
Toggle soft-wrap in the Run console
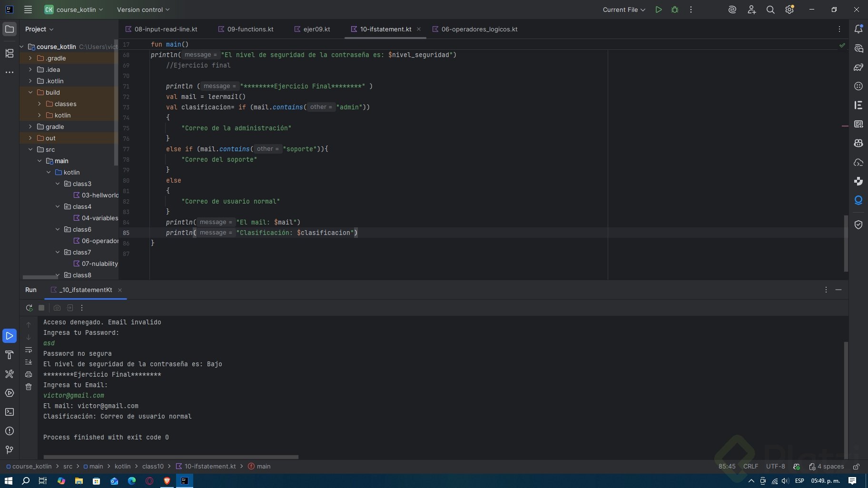(29, 350)
